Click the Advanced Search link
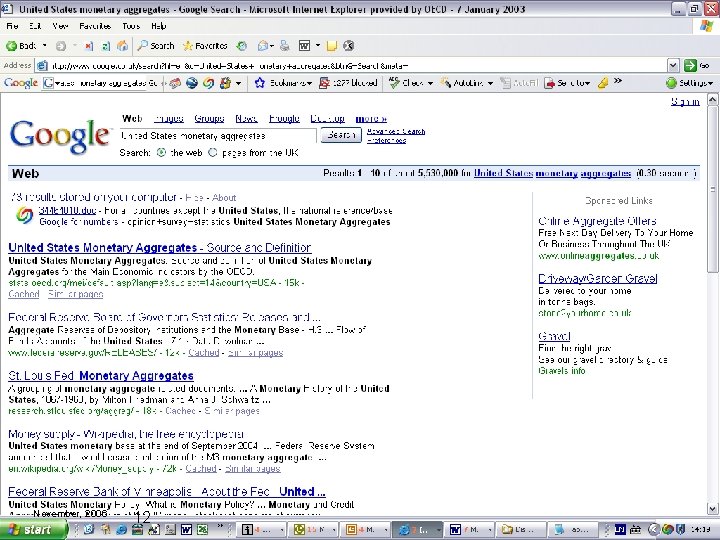This screenshot has height=540, width=720. pyautogui.click(x=396, y=131)
